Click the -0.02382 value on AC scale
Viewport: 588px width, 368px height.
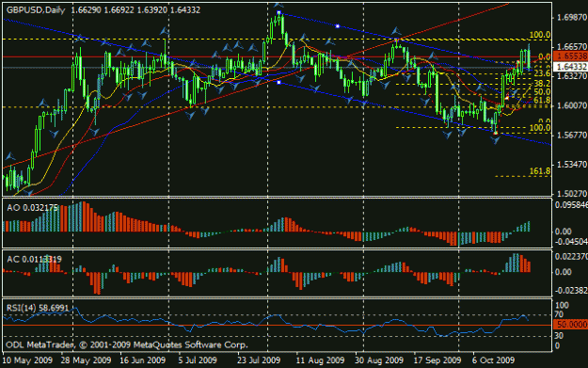tap(571, 291)
